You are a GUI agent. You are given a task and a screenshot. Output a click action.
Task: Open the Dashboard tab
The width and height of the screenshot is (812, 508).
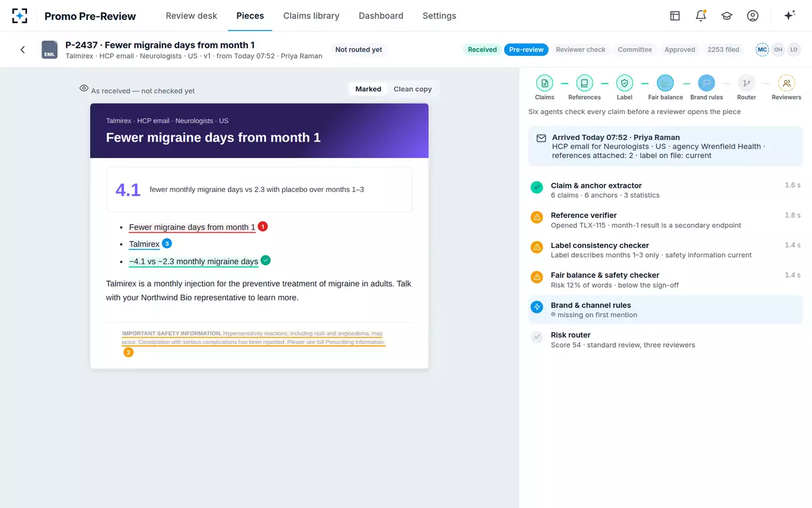click(x=381, y=16)
